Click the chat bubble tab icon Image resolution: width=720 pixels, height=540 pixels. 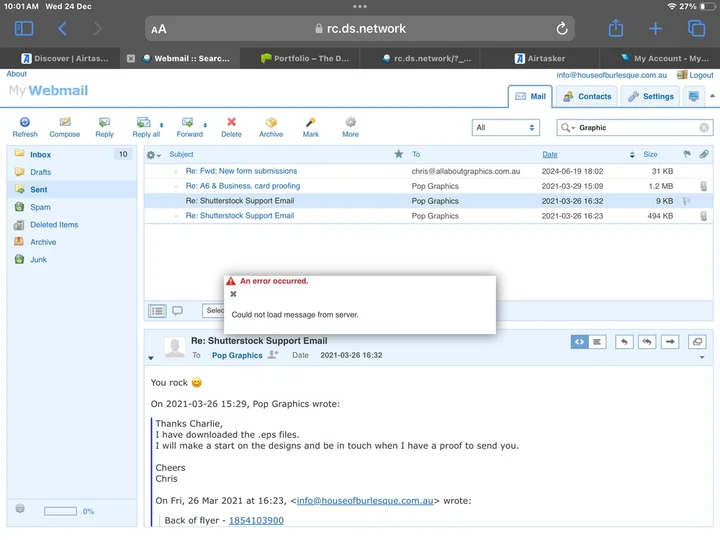[693, 96]
